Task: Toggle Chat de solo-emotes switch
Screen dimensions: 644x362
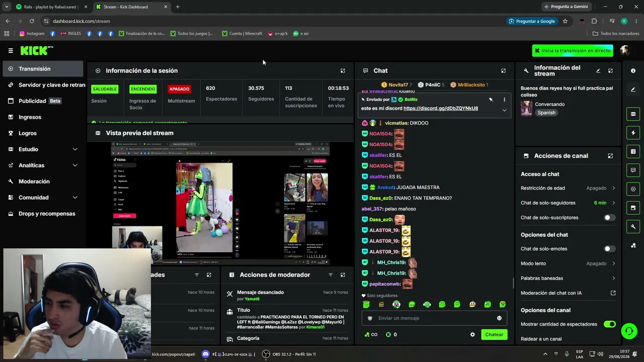Action: pos(609,249)
